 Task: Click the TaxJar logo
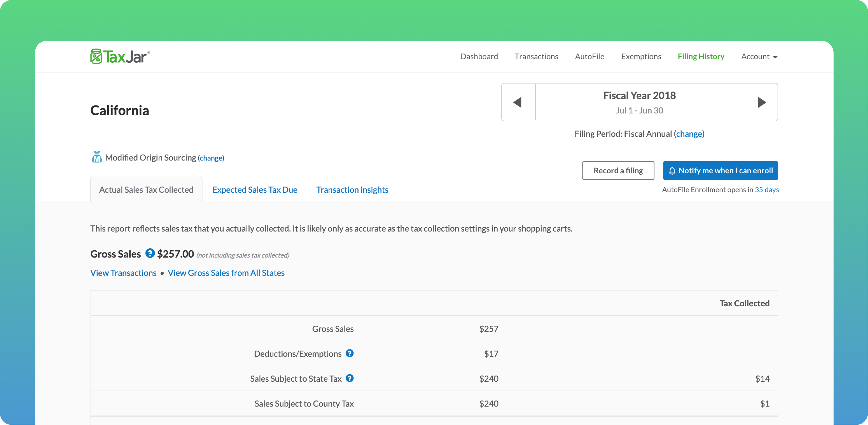(120, 56)
